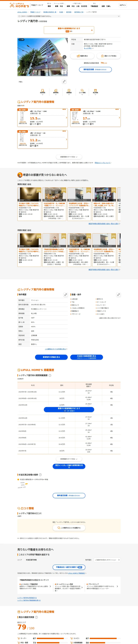The height and width of the screenshot is (644, 138).
Task: Click 賃貸物件の詳細を見る button
Action: click(x=51, y=357)
